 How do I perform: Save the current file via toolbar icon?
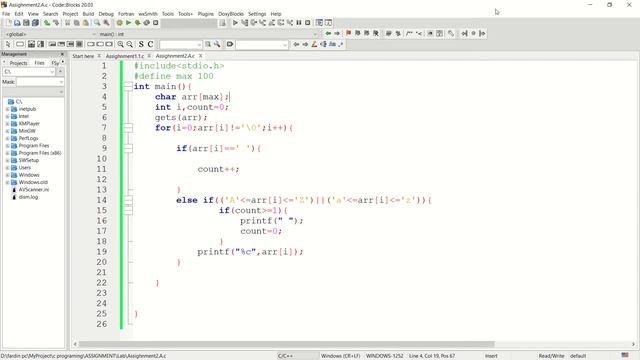coord(26,23)
